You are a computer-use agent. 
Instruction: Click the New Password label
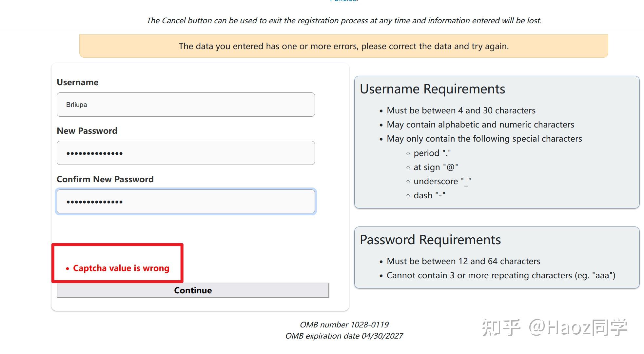click(87, 131)
